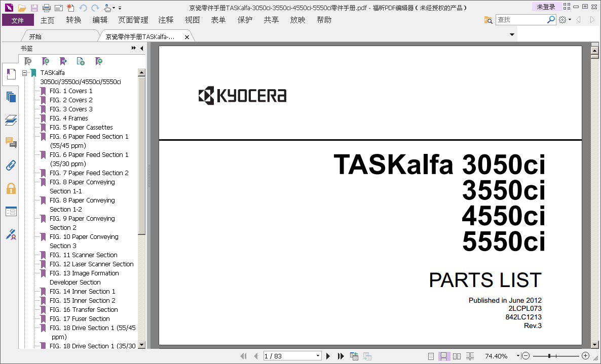
Task: Open bookmark FIG. 17 Fuser Section
Action: [x=80, y=319]
